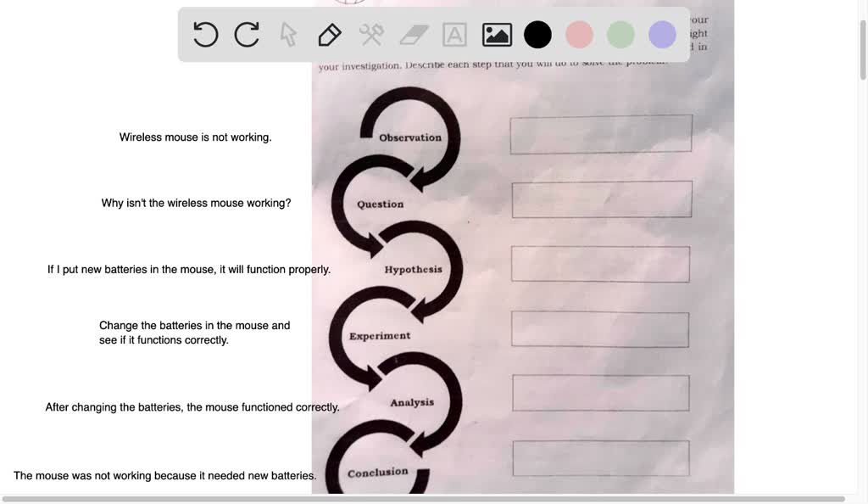Image resolution: width=868 pixels, height=504 pixels.
Task: Click the Undo icon
Action: click(204, 34)
